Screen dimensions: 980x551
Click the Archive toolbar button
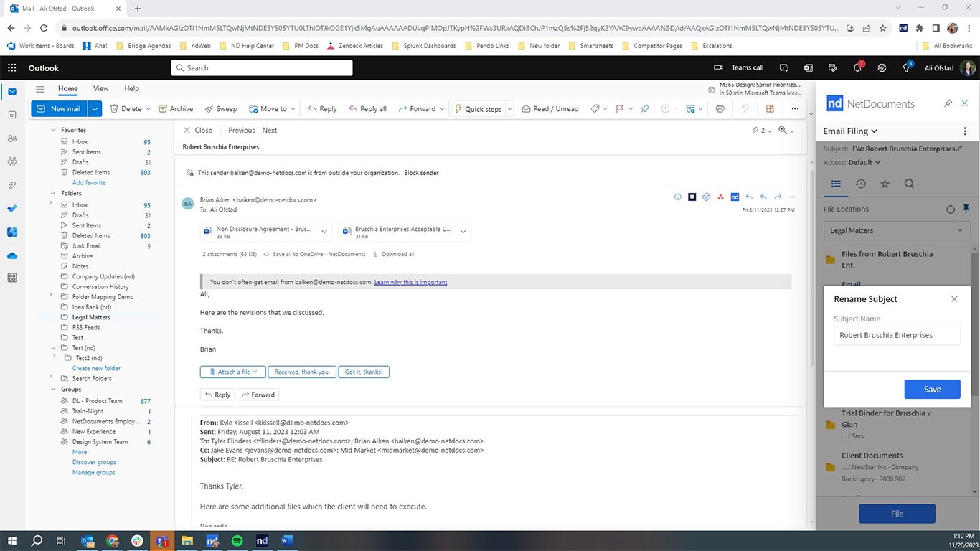(176, 109)
